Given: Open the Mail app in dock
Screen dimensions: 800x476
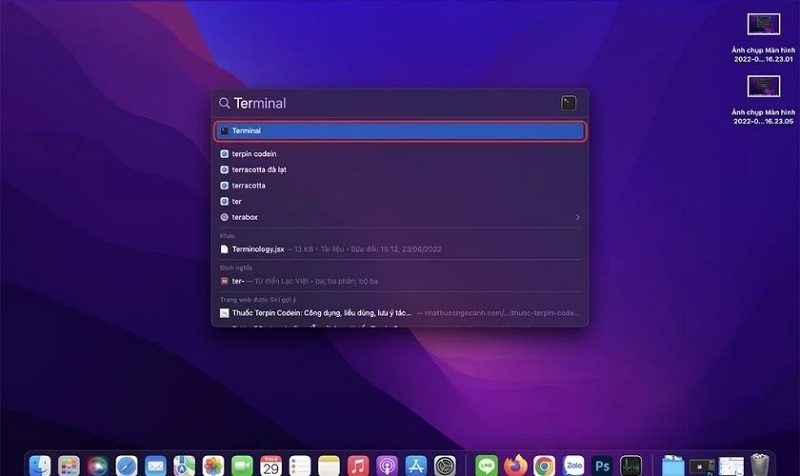Looking at the screenshot, I should click(x=155, y=465).
